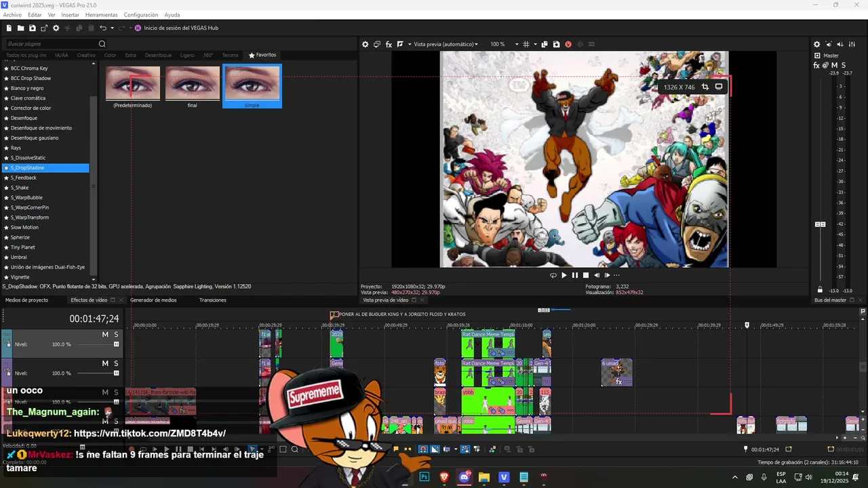Solo the second video track
This screenshot has width=868, height=488.
click(x=116, y=363)
